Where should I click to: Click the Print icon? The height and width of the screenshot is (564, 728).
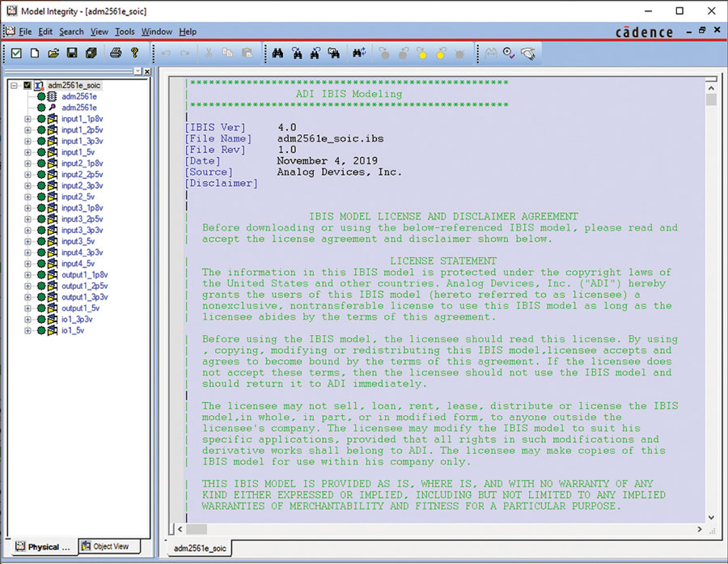pyautogui.click(x=116, y=53)
